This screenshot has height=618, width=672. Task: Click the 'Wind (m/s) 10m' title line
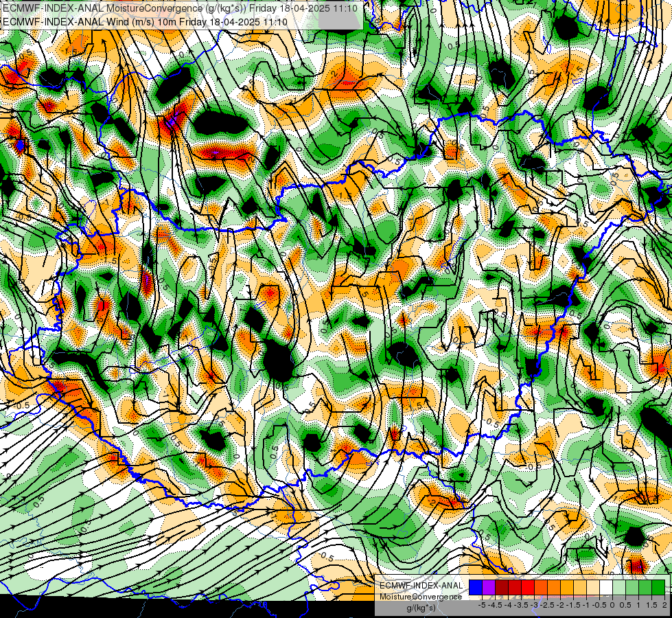pyautogui.click(x=145, y=21)
